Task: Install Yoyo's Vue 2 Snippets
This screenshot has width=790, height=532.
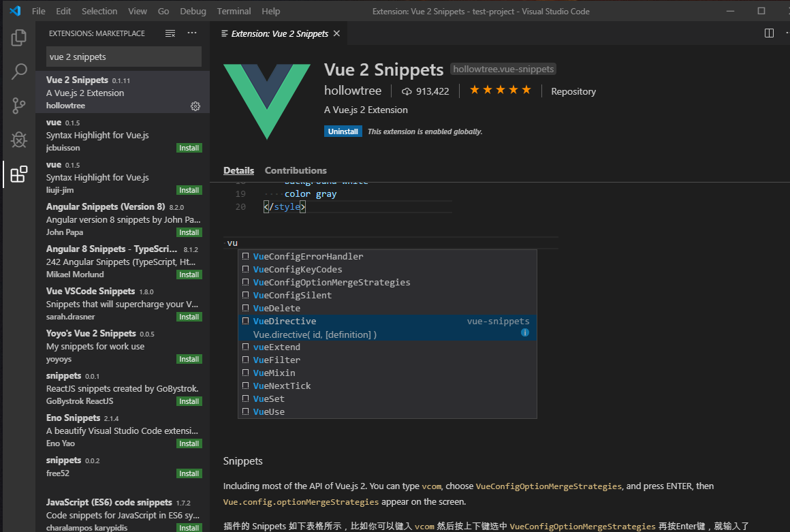Action: pyautogui.click(x=189, y=359)
